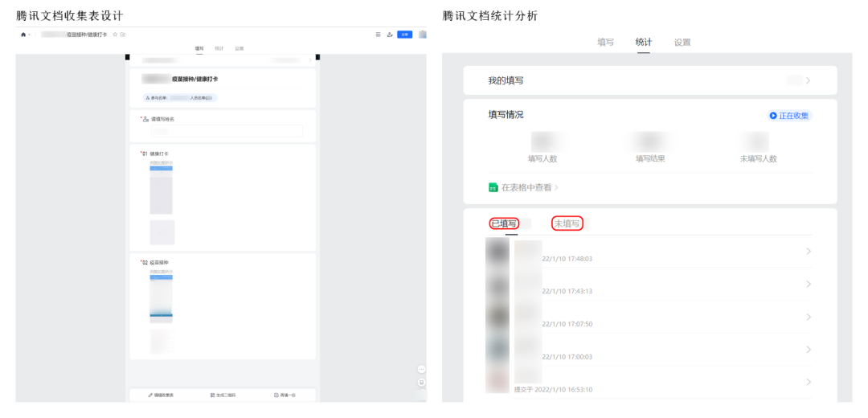The width and height of the screenshot is (868, 418).
Task: Click the green spreadsheet icon
Action: (493, 187)
